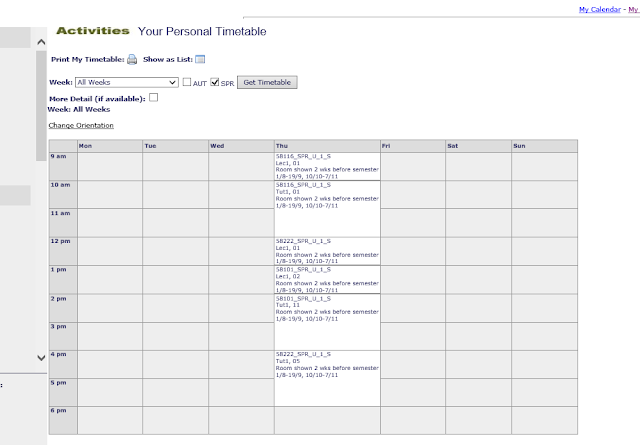This screenshot has width=640, height=445.
Task: Click the Show as List icon
Action: click(x=200, y=59)
